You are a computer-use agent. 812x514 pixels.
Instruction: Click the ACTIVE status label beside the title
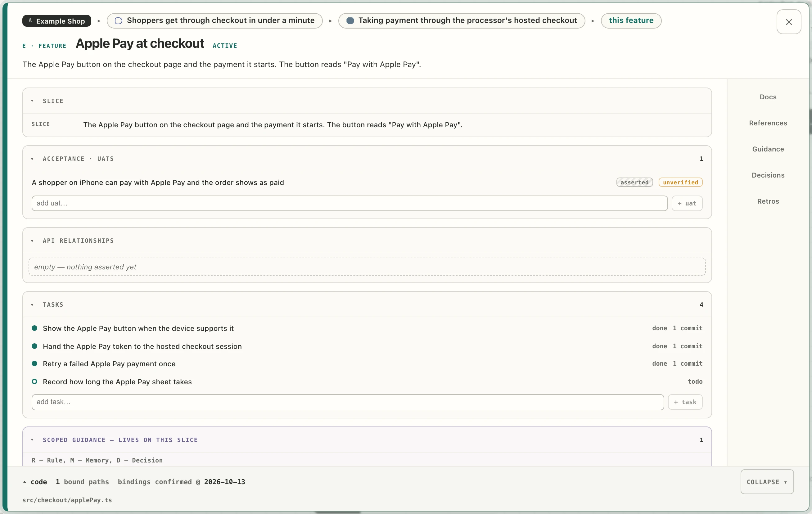pos(225,46)
